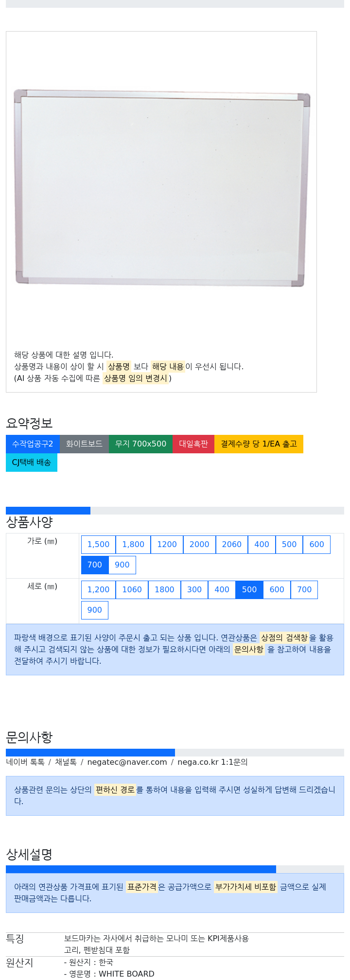Select the 1,500 width option
This screenshot has height=980, width=350.
click(98, 545)
